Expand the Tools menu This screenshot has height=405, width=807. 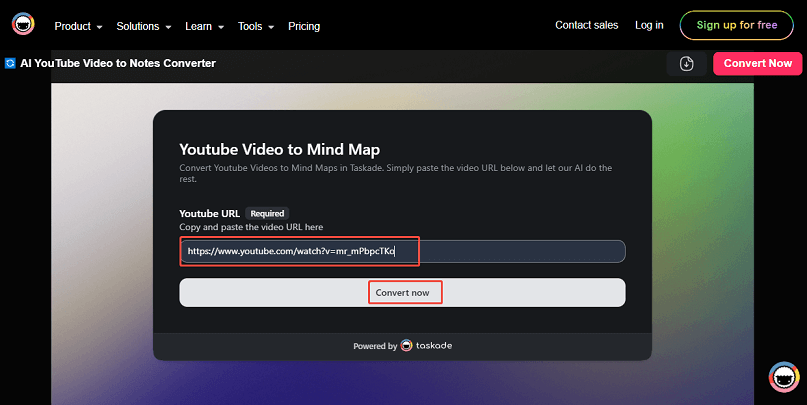(256, 26)
